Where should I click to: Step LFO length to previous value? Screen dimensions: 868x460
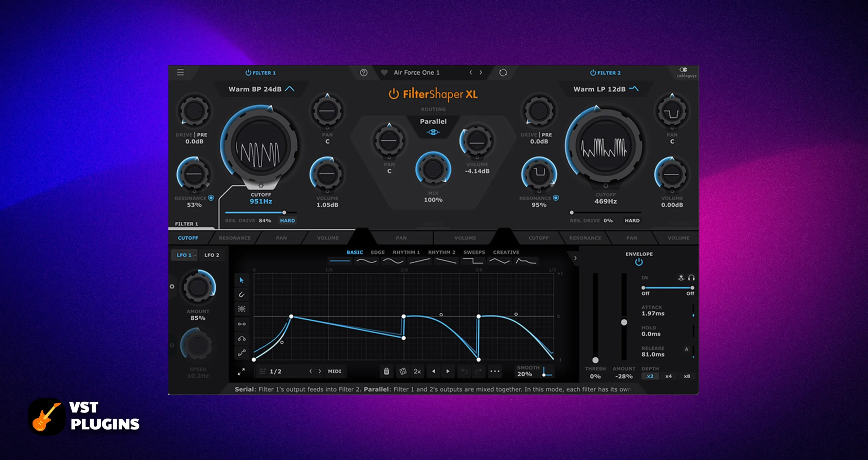click(x=311, y=371)
